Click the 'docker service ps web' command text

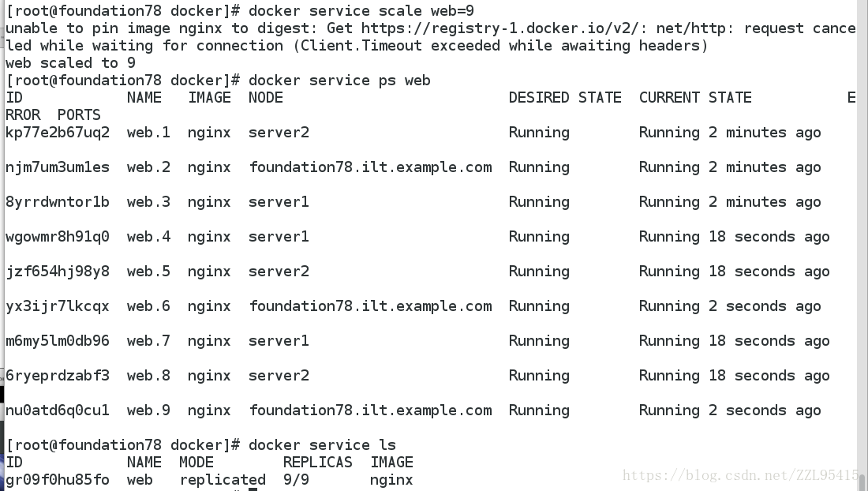339,81
